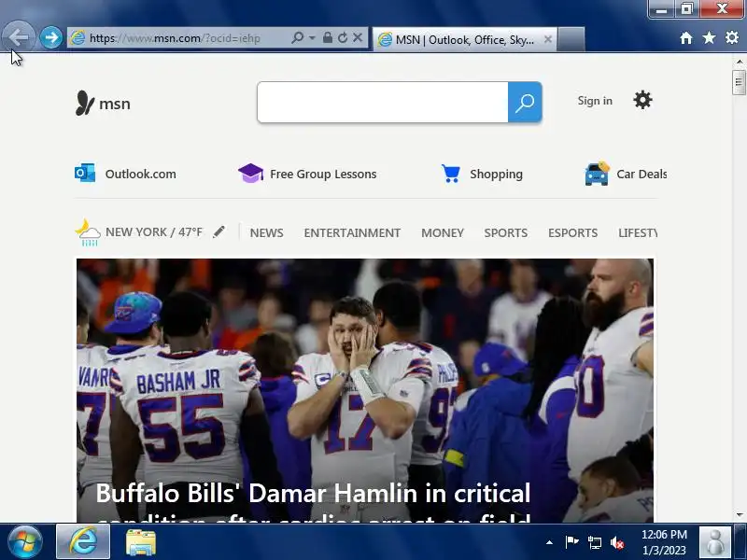Open the NEW YORK / 47°F weather

point(154,231)
